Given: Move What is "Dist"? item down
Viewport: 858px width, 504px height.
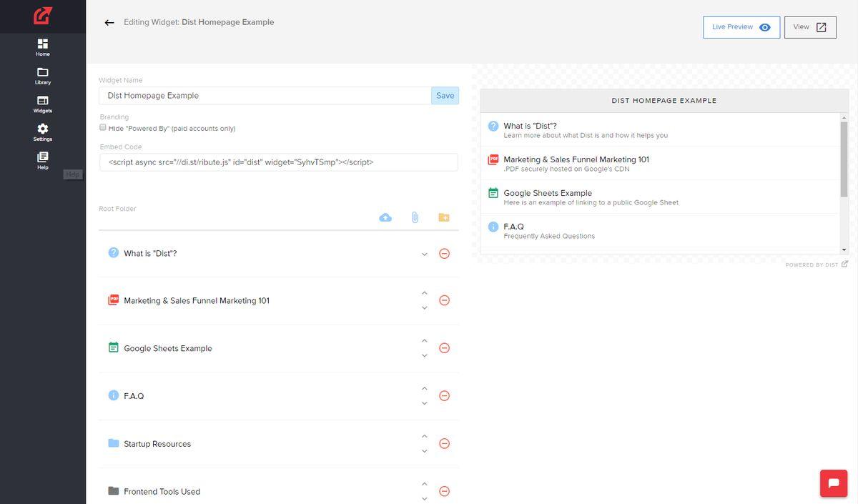Looking at the screenshot, I should coord(425,255).
